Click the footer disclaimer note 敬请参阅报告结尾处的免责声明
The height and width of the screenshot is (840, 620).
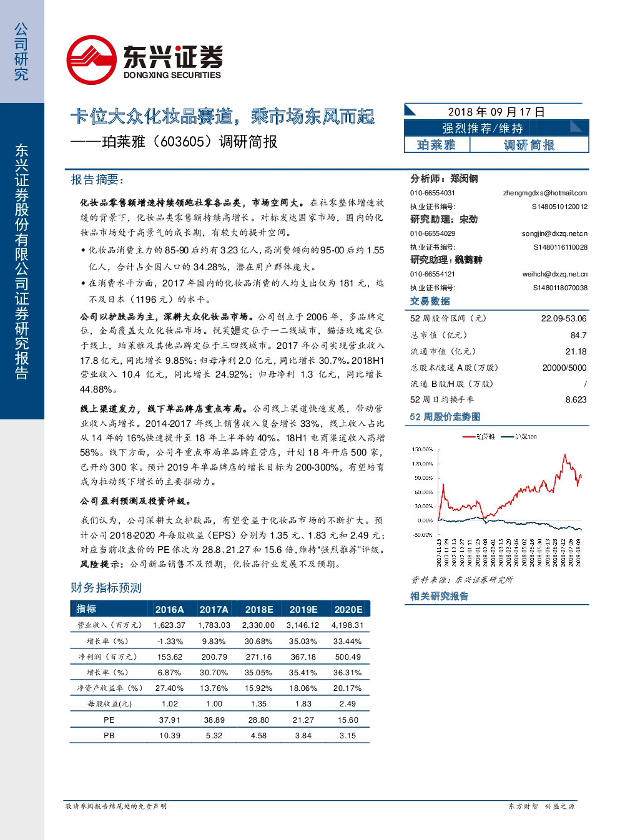(116, 806)
